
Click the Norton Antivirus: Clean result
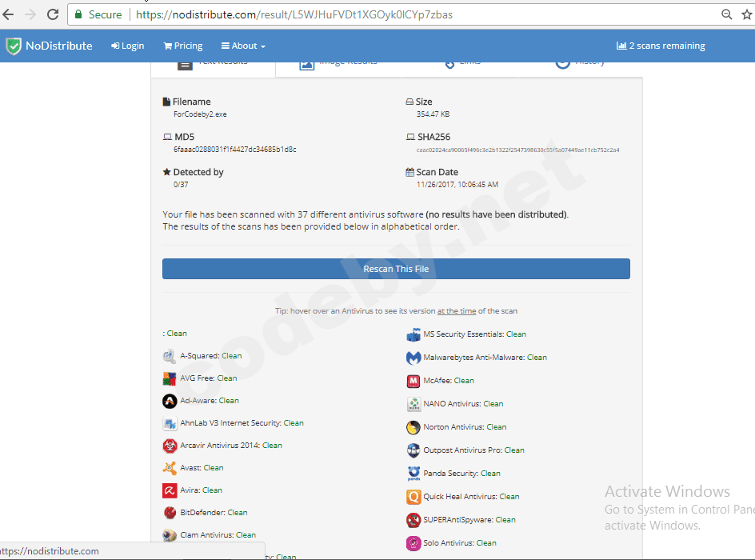click(465, 427)
